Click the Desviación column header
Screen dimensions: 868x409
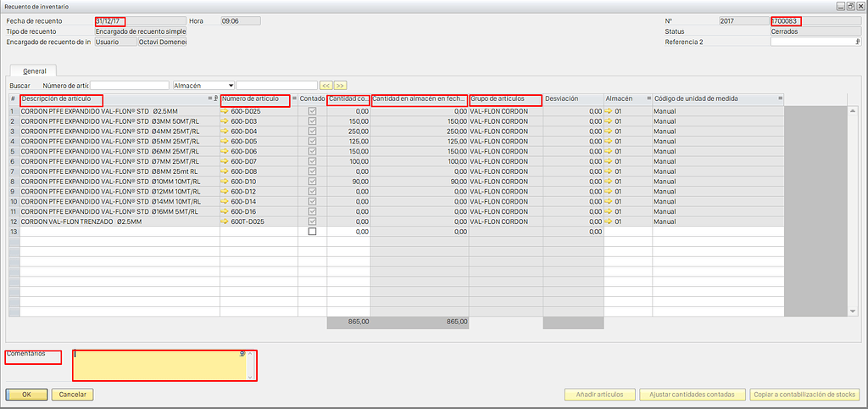pyautogui.click(x=573, y=98)
